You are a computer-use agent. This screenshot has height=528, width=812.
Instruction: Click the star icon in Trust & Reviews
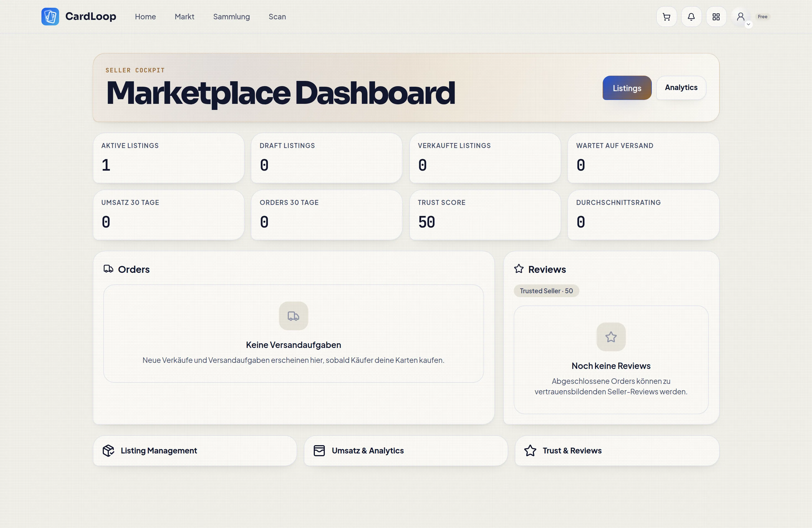coord(530,451)
